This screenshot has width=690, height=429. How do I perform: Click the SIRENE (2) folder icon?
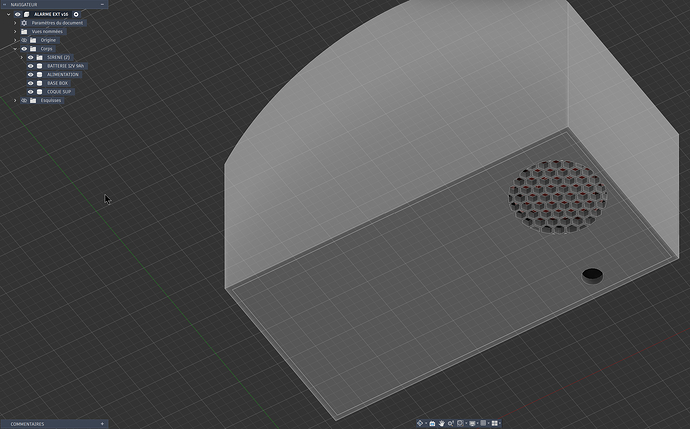pos(39,57)
